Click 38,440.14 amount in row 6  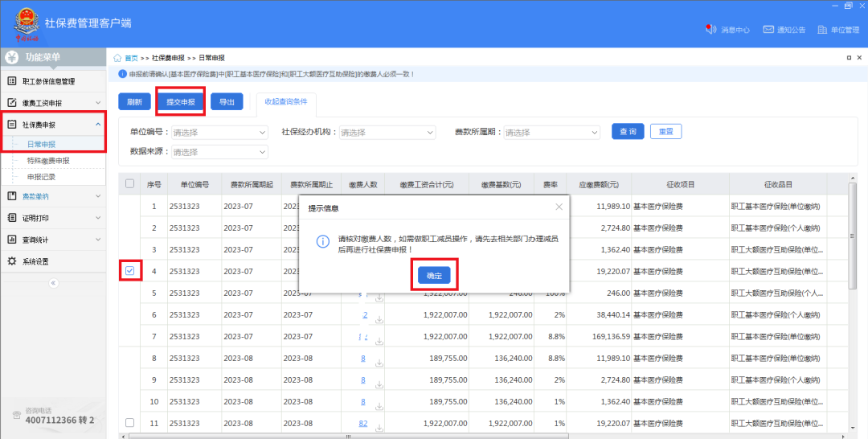612,314
